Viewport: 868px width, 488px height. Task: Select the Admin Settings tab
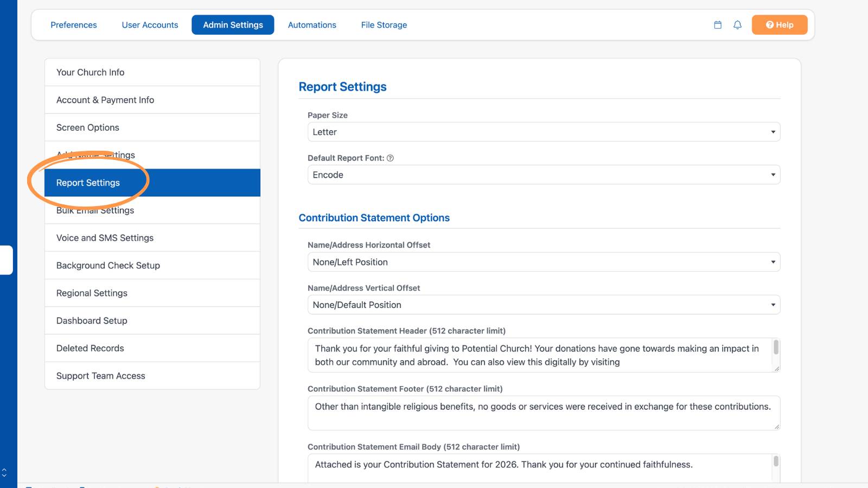[x=233, y=25]
